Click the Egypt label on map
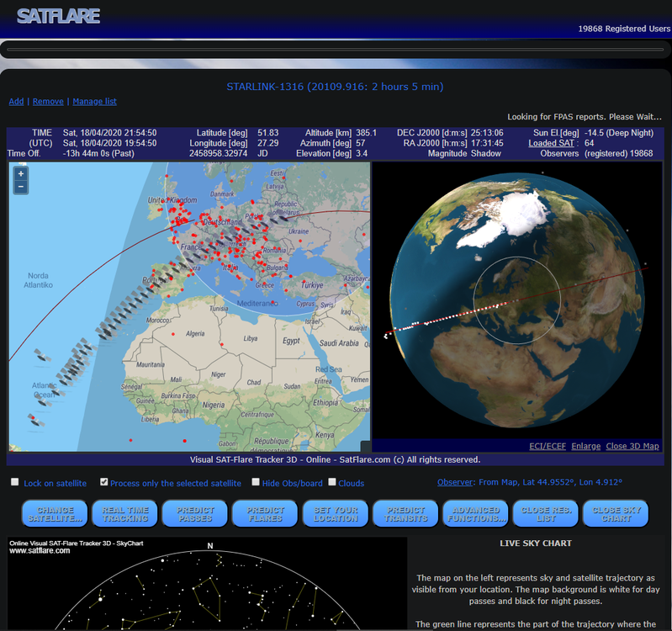This screenshot has width=672, height=631. (x=291, y=341)
